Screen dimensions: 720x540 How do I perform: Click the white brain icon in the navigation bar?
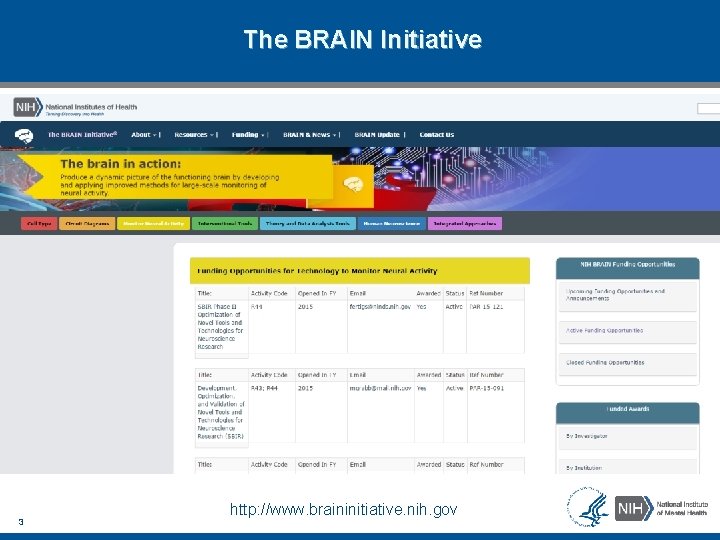tap(24, 135)
